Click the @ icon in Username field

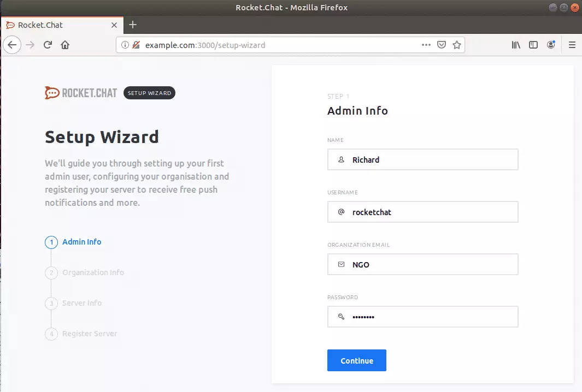coord(341,212)
